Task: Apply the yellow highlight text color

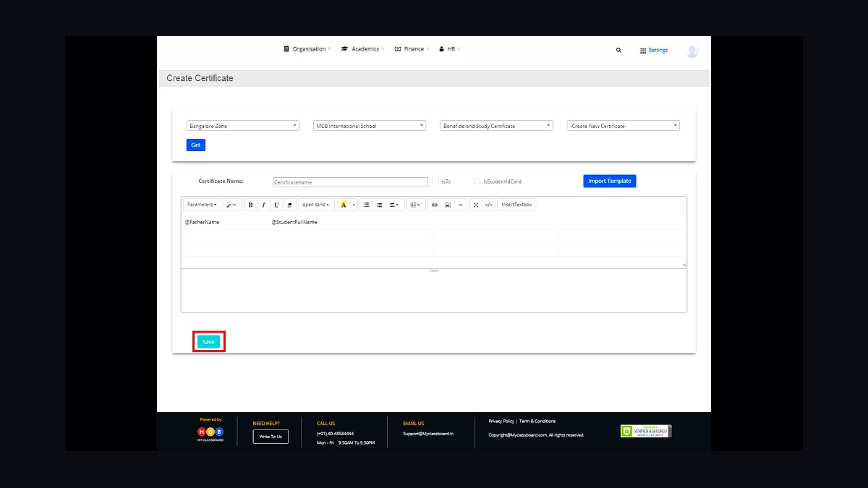Action: [x=344, y=205]
